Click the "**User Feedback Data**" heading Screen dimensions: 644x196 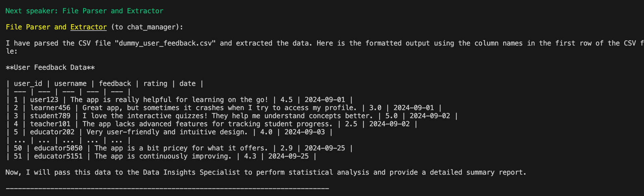click(x=50, y=67)
